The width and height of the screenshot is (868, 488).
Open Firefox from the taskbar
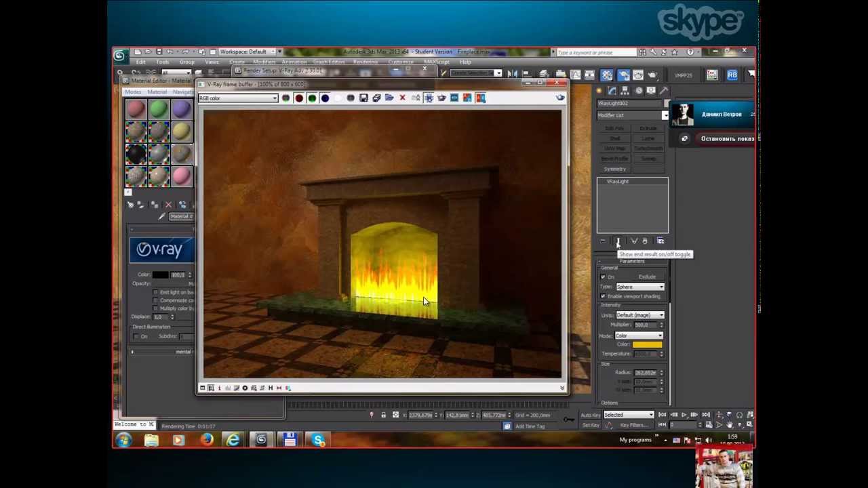(206, 441)
